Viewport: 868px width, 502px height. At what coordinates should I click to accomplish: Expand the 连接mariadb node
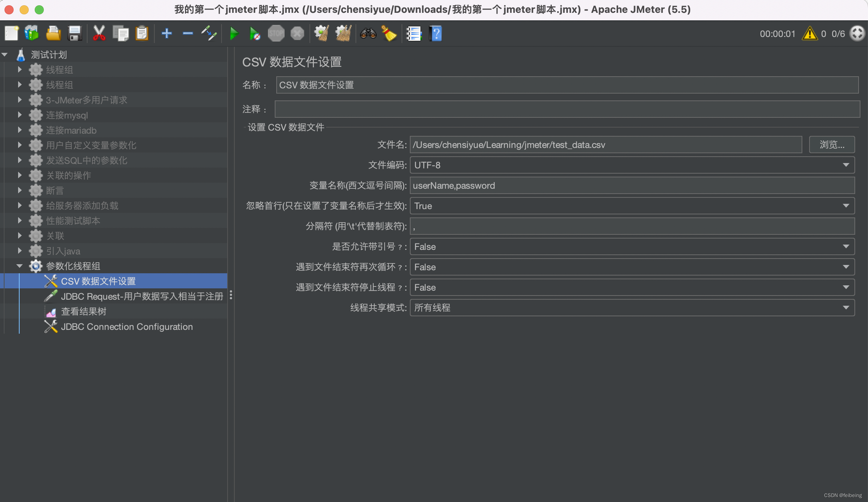tap(20, 130)
